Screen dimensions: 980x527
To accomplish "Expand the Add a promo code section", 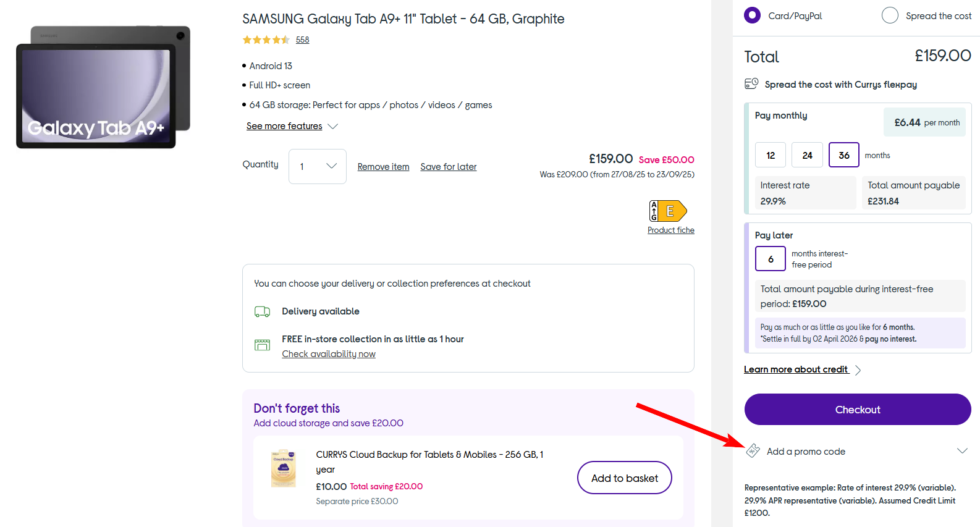I will pos(961,451).
